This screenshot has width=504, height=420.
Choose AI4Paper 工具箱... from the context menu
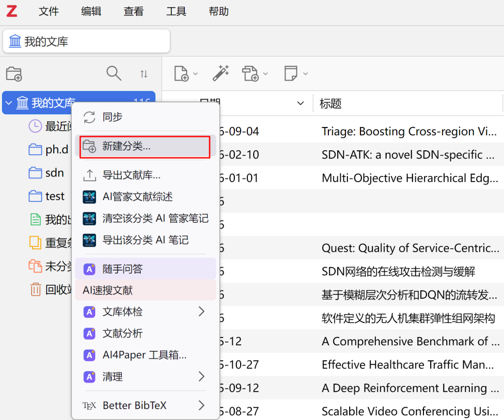146,355
